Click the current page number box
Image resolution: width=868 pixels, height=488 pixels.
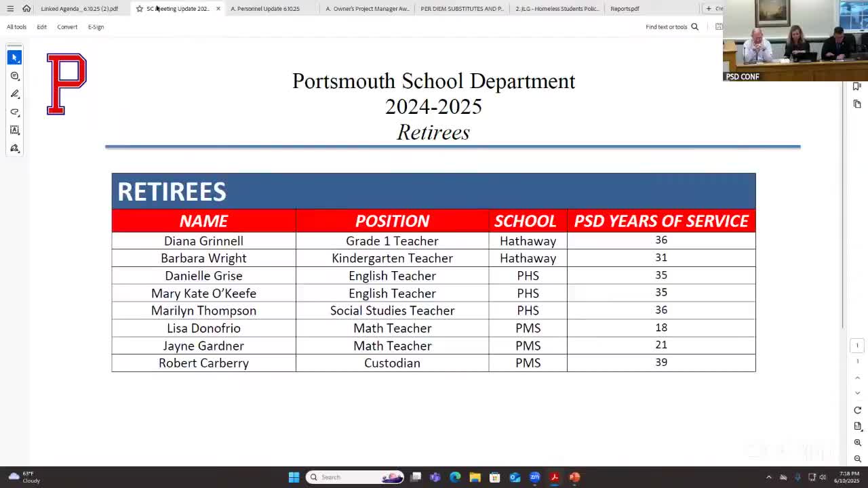click(857, 346)
